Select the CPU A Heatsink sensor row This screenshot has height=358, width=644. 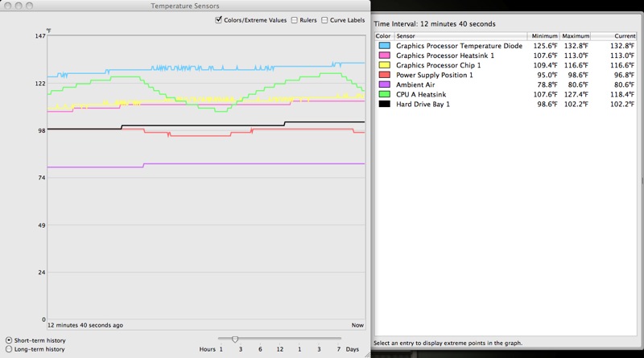506,94
